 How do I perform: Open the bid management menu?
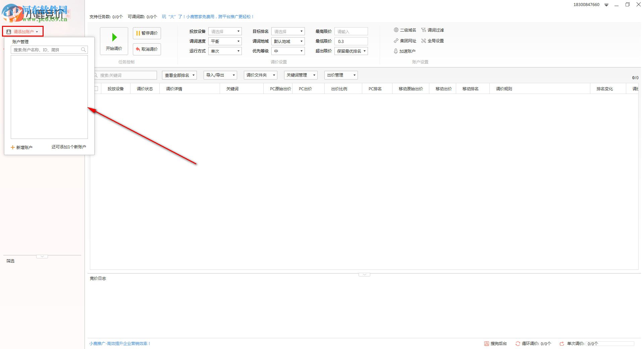341,75
